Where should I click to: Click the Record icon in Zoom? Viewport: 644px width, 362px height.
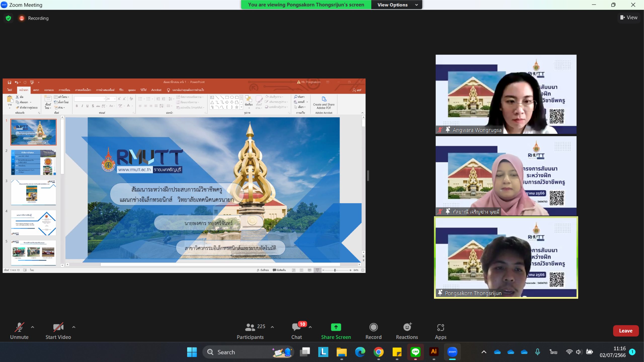coord(373,327)
